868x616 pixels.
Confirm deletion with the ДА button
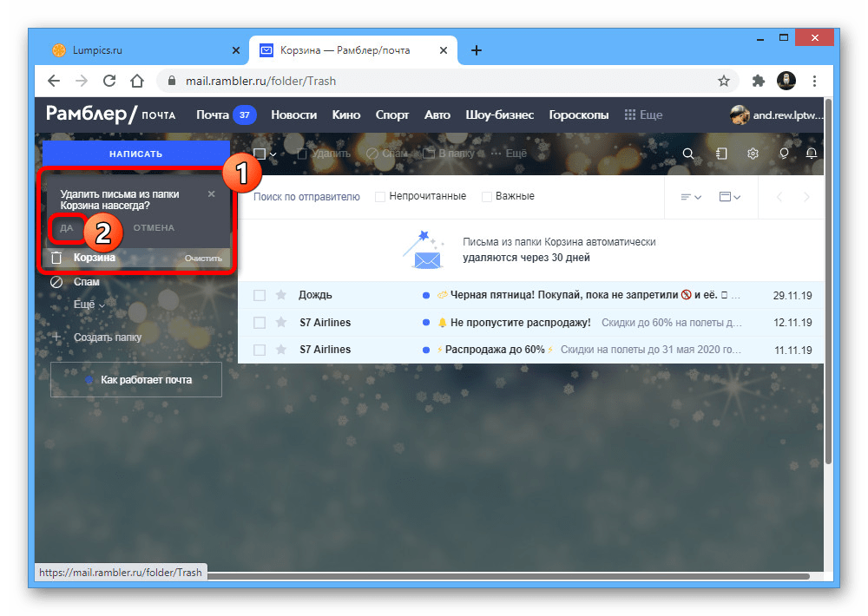(x=67, y=228)
